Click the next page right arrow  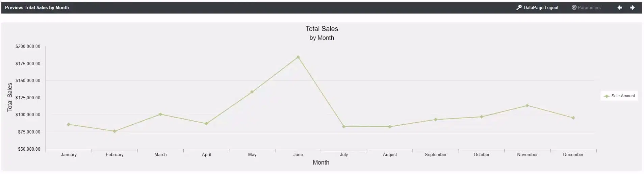[632, 8]
